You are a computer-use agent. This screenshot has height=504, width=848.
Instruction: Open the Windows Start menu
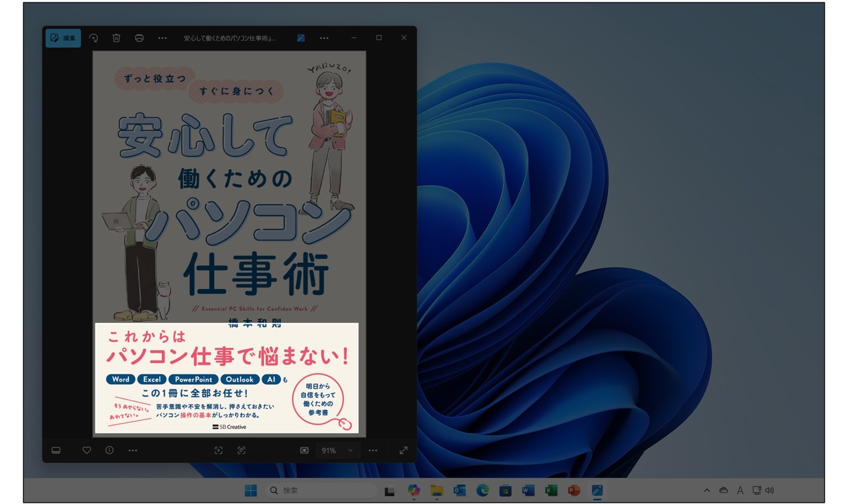(x=251, y=490)
